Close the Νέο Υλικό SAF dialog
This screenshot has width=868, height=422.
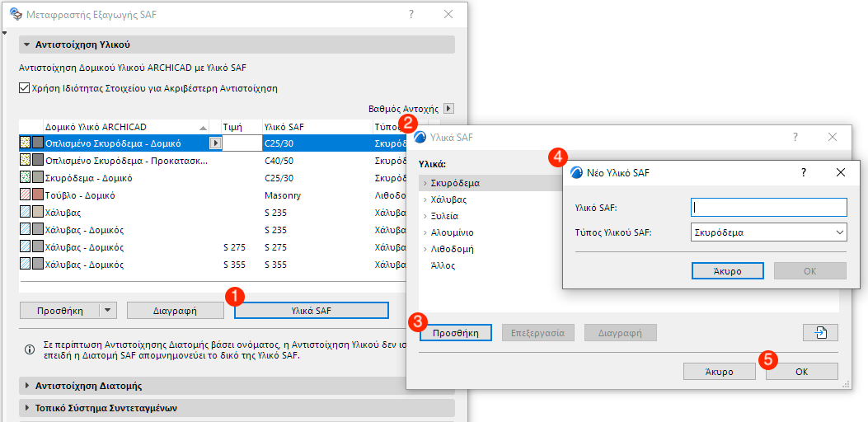click(841, 173)
